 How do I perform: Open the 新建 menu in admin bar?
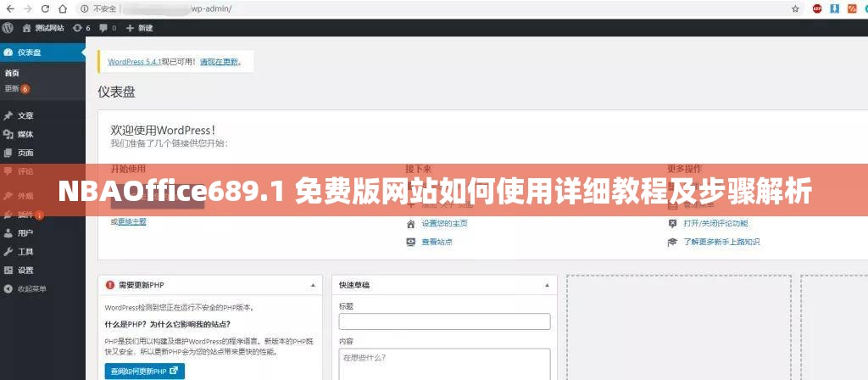[139, 28]
